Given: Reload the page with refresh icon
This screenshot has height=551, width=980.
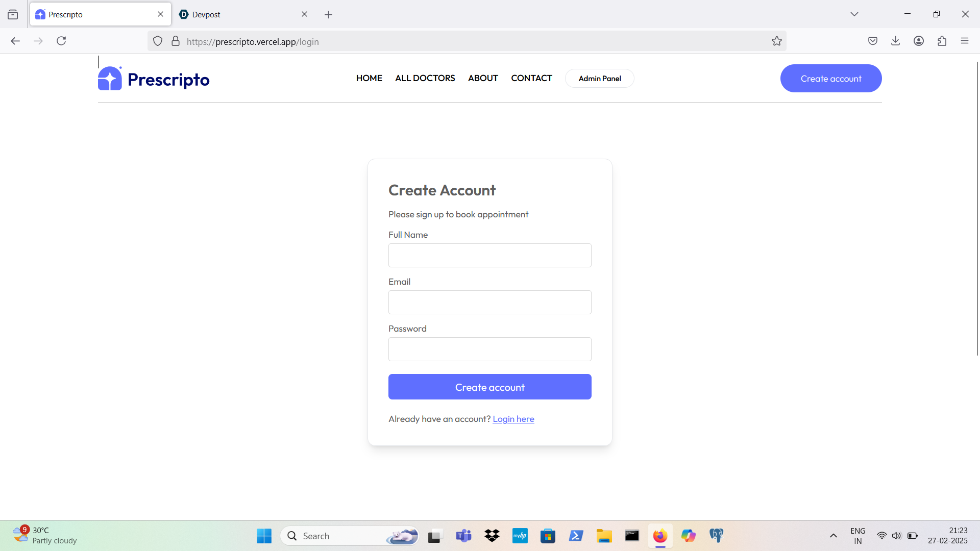Looking at the screenshot, I should click(61, 41).
